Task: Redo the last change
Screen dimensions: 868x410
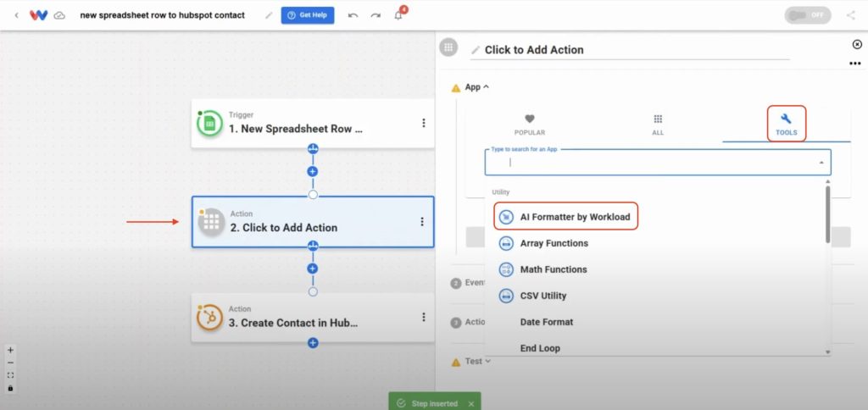Action: (x=376, y=15)
